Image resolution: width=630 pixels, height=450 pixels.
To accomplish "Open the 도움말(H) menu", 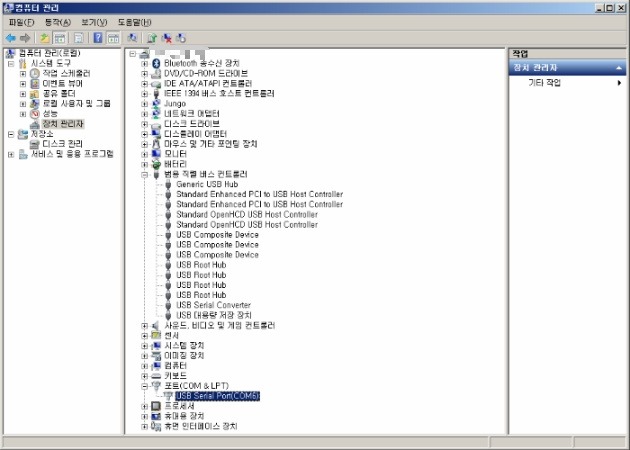I will click(x=134, y=22).
